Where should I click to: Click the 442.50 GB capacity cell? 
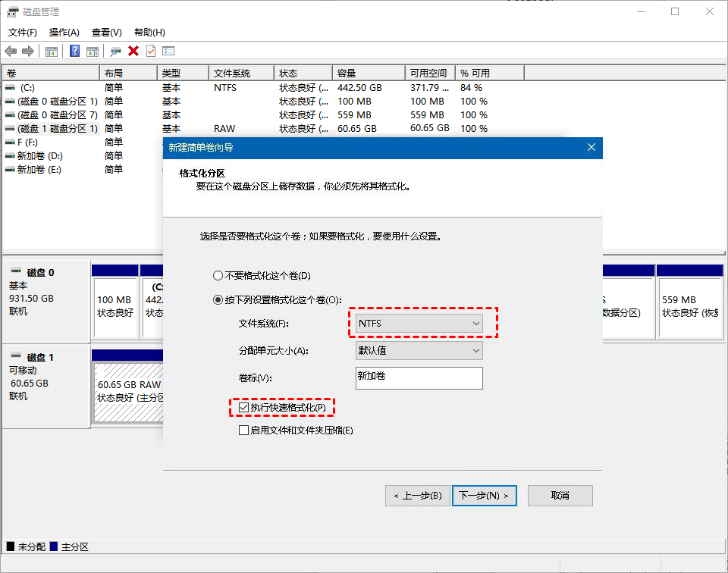(359, 88)
